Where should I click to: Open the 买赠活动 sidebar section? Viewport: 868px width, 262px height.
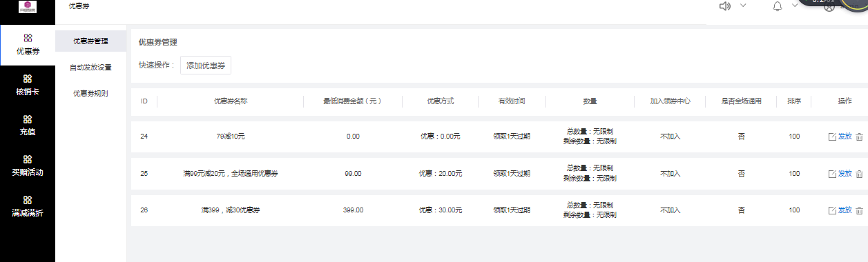tap(28, 165)
